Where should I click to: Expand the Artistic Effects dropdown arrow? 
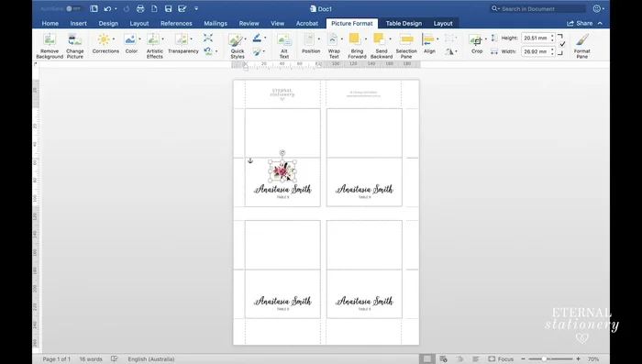162,39
